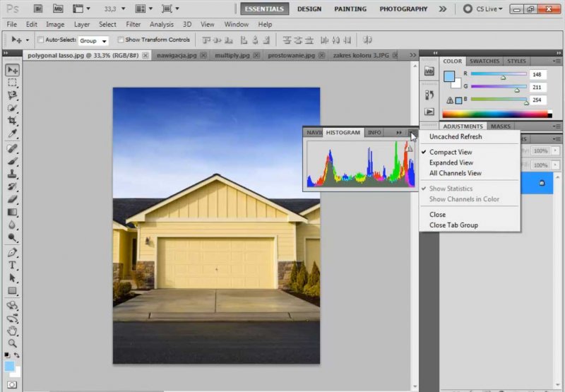Select the Eyedropper tool in the toolbox
Viewport: 565px width, 392px height.
(13, 133)
